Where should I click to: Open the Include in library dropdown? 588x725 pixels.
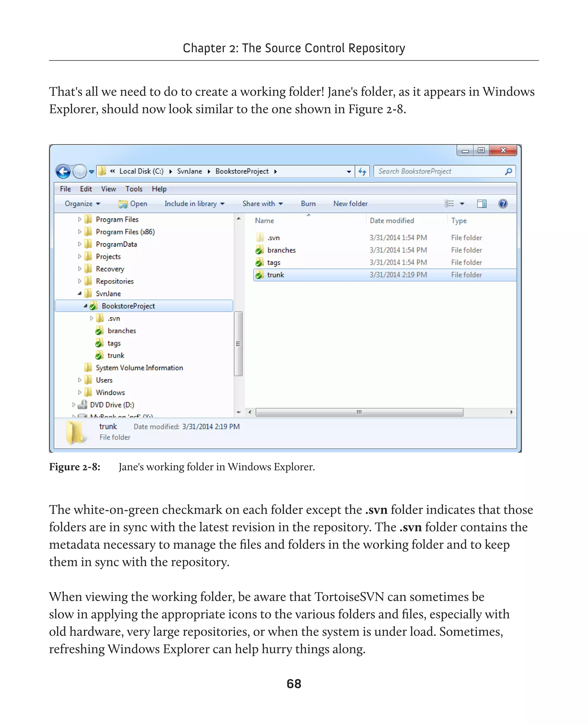pos(194,203)
